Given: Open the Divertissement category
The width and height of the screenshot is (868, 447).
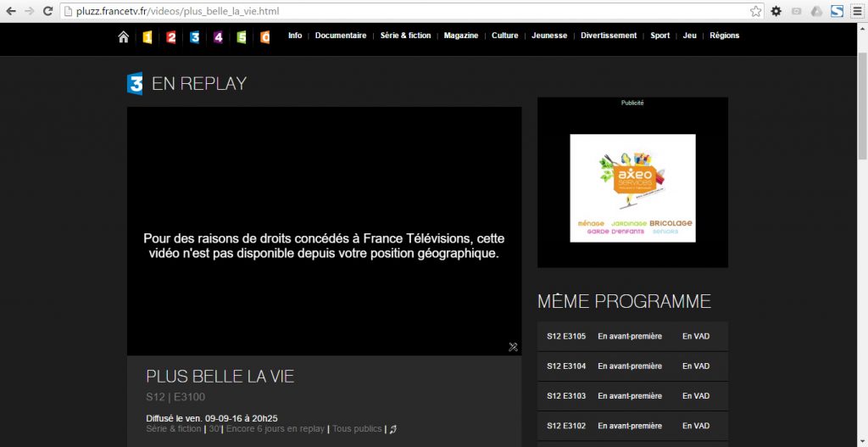Looking at the screenshot, I should click(x=609, y=36).
